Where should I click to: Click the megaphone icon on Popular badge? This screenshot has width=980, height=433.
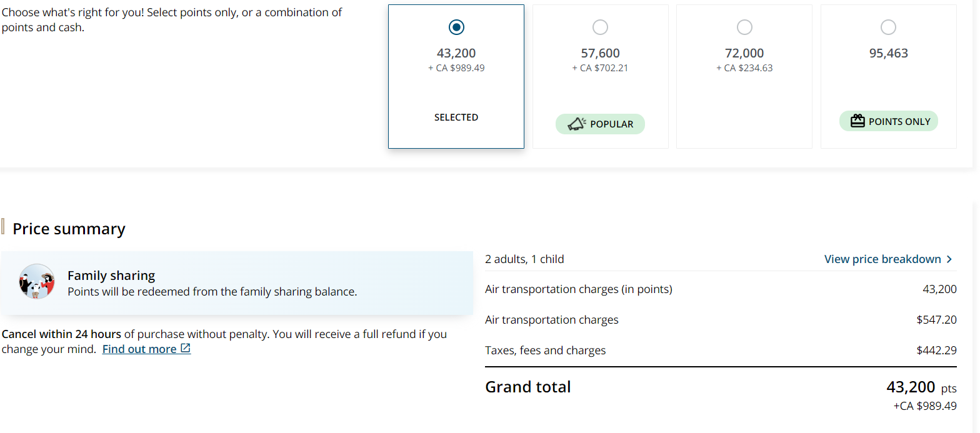576,124
